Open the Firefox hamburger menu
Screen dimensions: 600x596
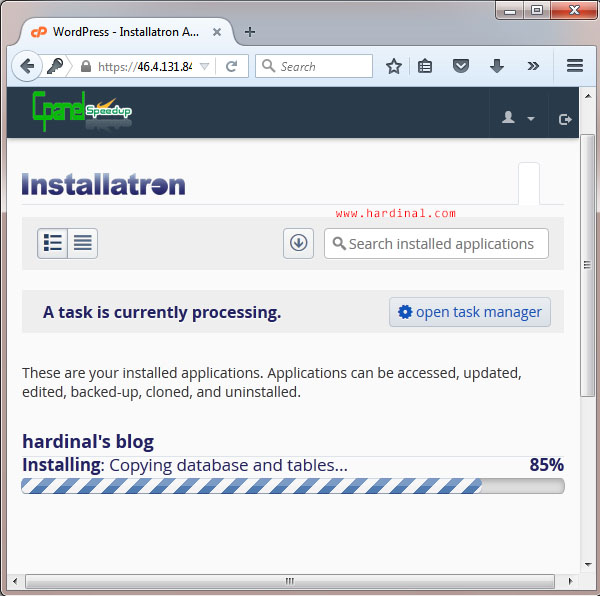pyautogui.click(x=575, y=66)
